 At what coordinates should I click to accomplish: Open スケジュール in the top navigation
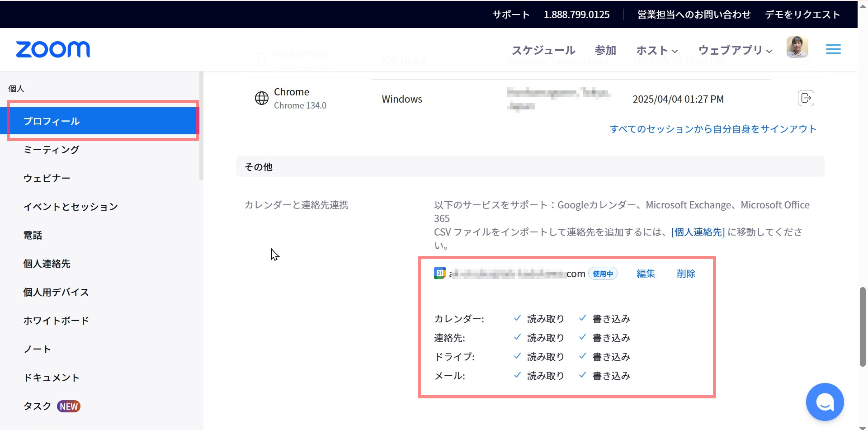point(543,50)
